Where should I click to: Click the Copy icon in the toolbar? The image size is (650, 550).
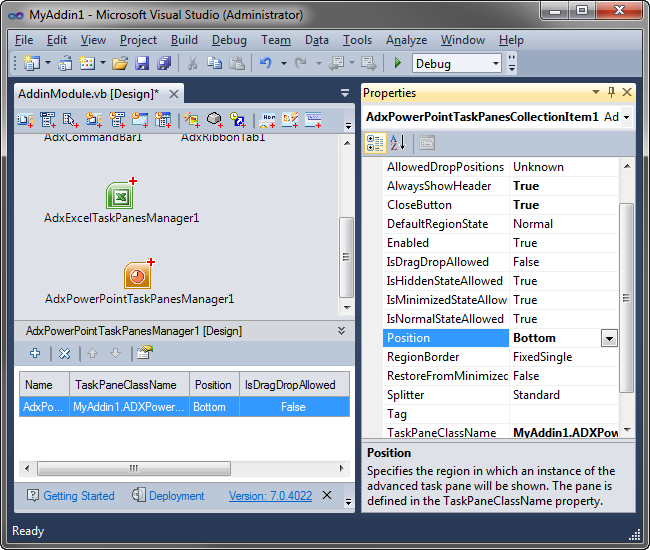point(214,63)
